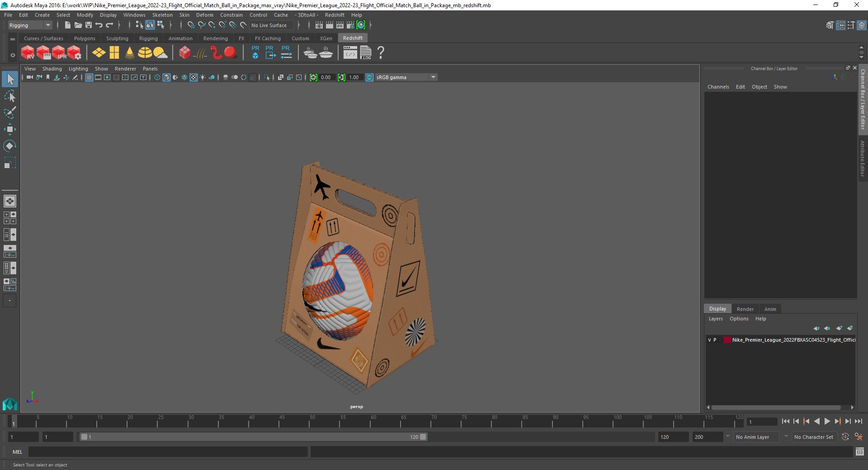The image size is (868, 470).
Task: Open the sRGB gamma view transform dropdown
Action: coord(406,77)
